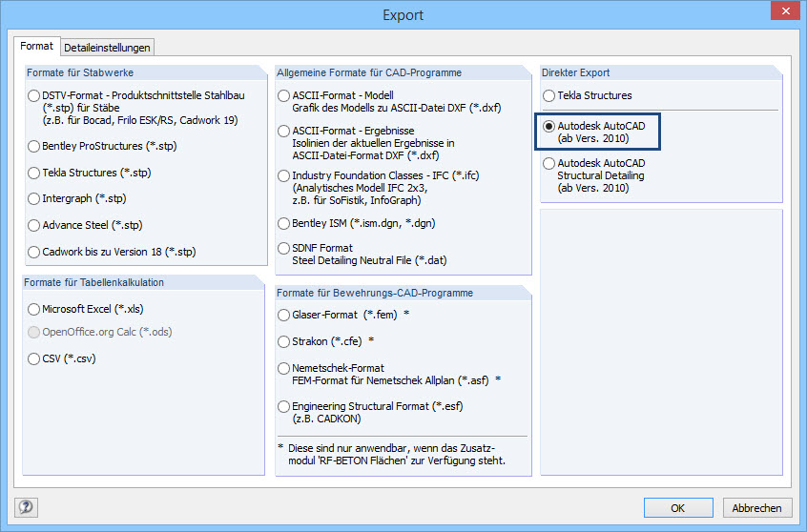This screenshot has width=807, height=532.
Task: Select Microsoft Excel (*.xls) export
Action: pyautogui.click(x=35, y=309)
